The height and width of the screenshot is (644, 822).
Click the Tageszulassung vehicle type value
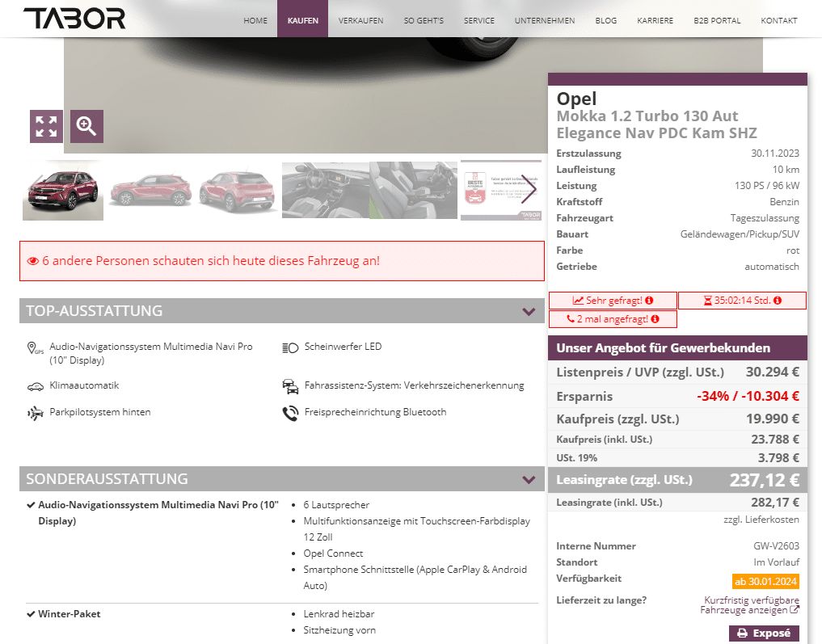(765, 218)
